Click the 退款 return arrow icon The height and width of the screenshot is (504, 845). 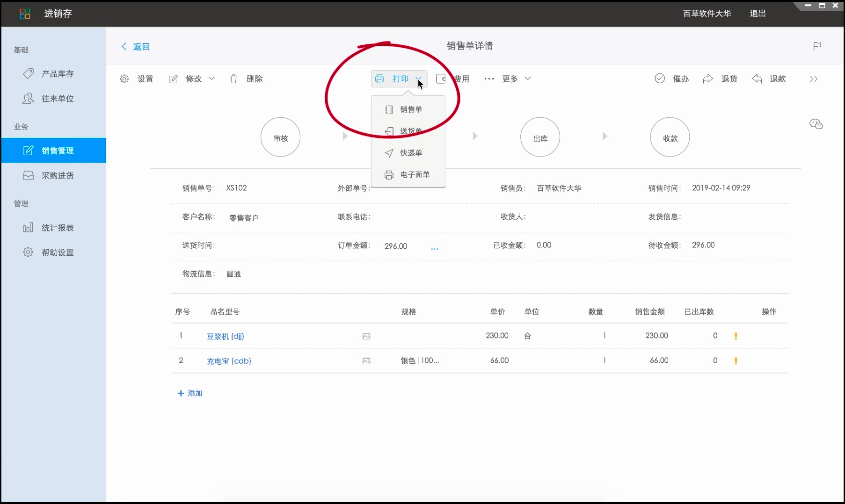(757, 79)
